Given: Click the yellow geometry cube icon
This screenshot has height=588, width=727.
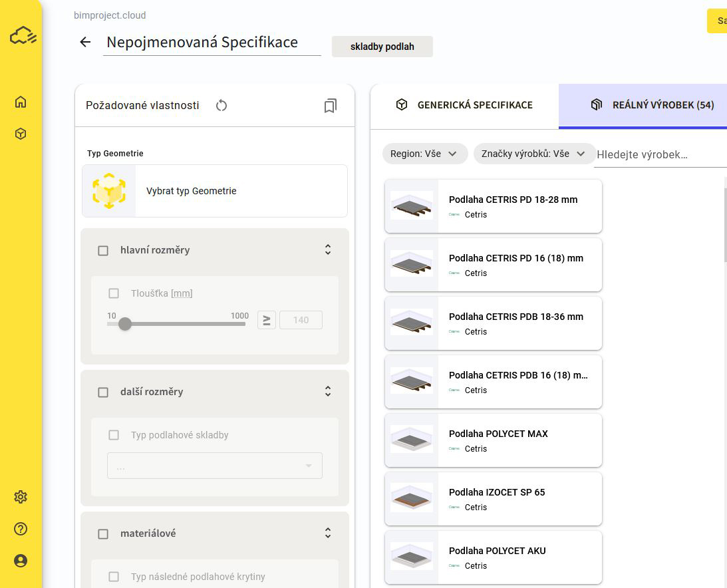Looking at the screenshot, I should click(x=109, y=191).
